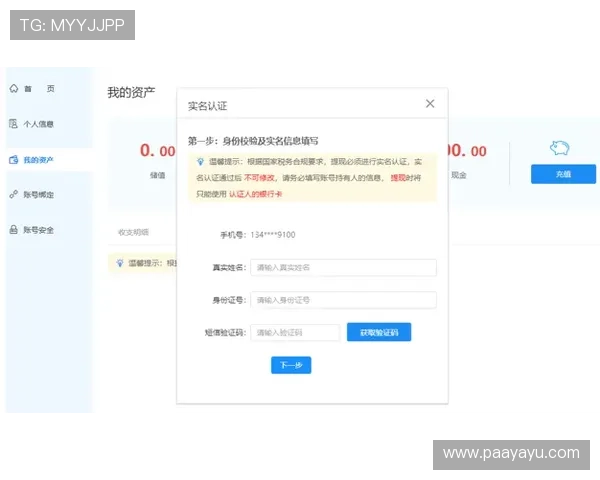This screenshot has width=600, height=480.
Task: Click the 账号安全 lock icon
Action: point(13,230)
